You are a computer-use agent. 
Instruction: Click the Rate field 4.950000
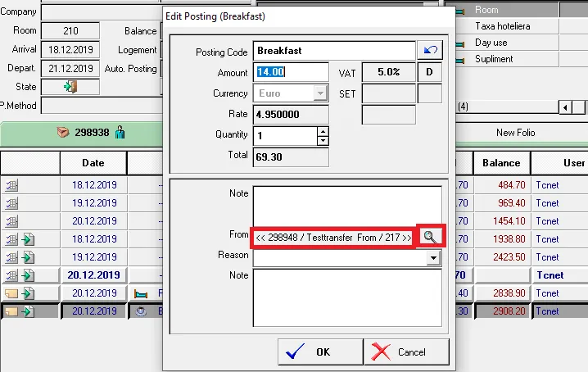(x=291, y=115)
